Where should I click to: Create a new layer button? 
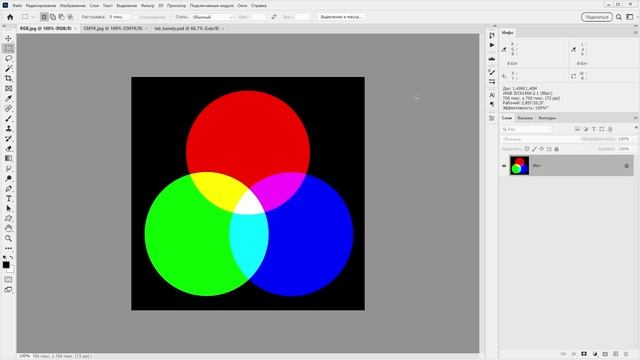[x=616, y=354]
